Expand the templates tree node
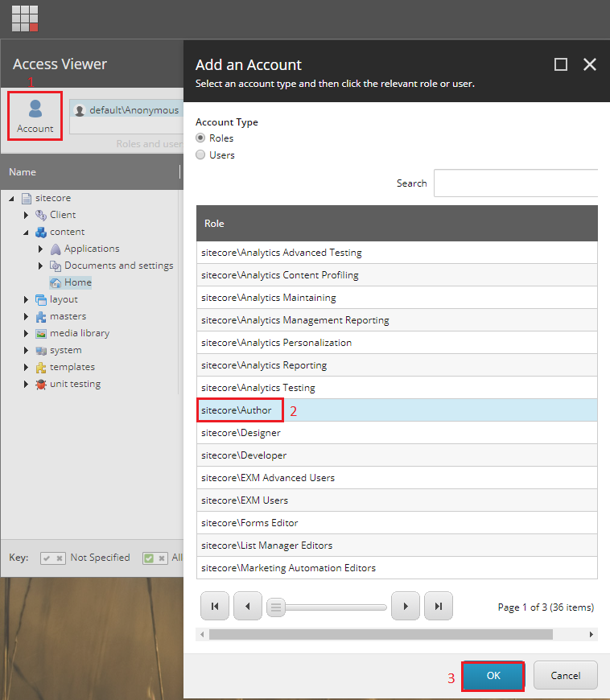610x700 pixels. point(26,368)
